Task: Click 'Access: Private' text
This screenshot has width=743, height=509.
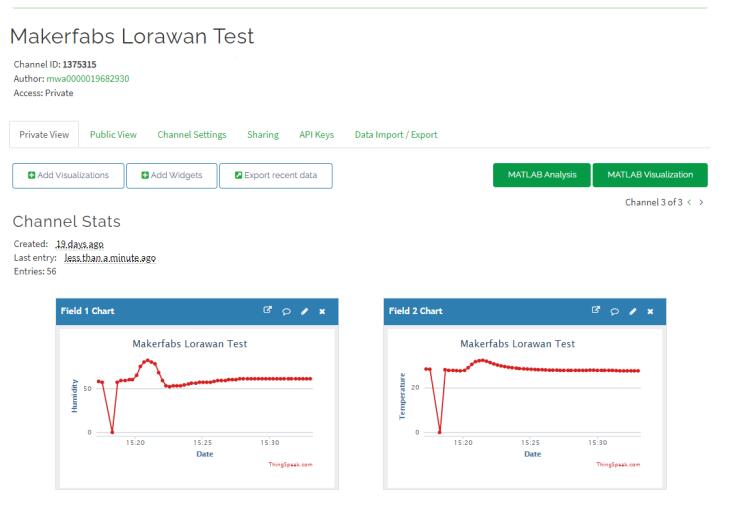Action: pyautogui.click(x=44, y=93)
